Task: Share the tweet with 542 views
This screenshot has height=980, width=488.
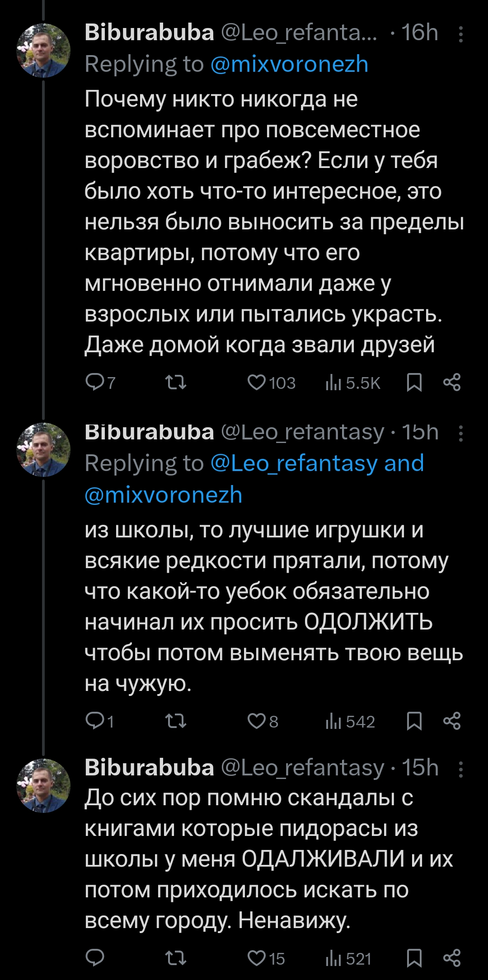Action: click(452, 721)
